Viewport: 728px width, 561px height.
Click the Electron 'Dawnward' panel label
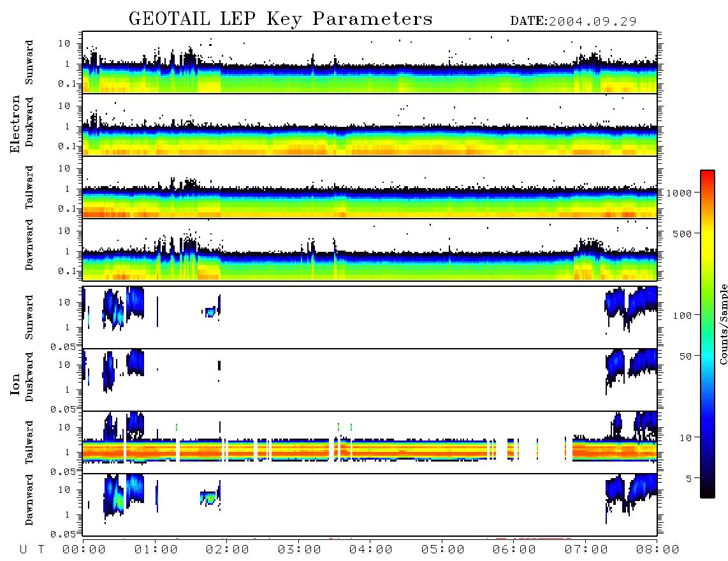coord(29,245)
